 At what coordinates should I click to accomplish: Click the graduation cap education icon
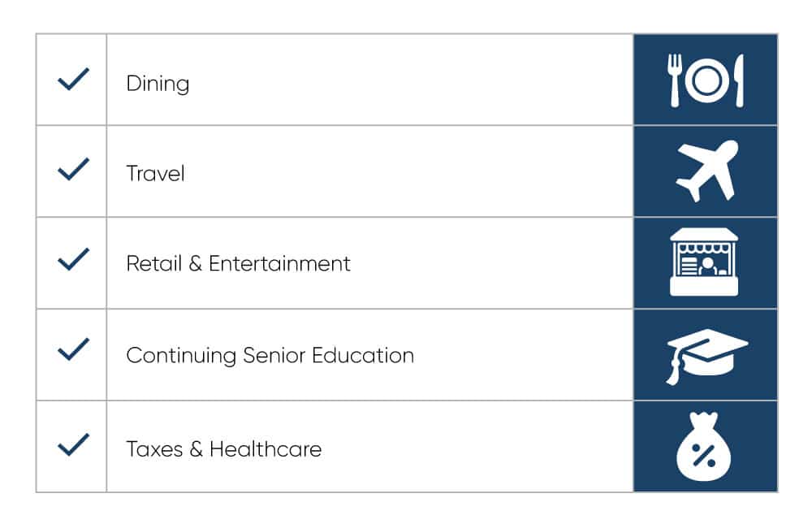point(707,356)
